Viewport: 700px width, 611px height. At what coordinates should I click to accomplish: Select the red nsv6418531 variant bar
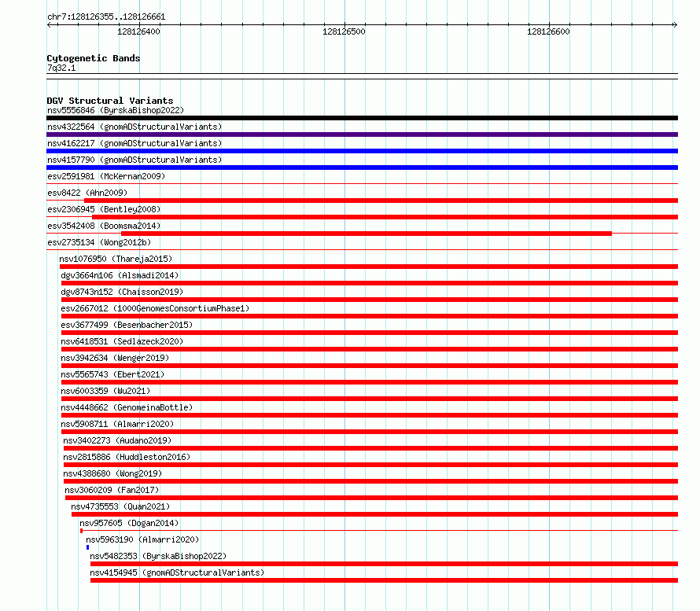370,349
